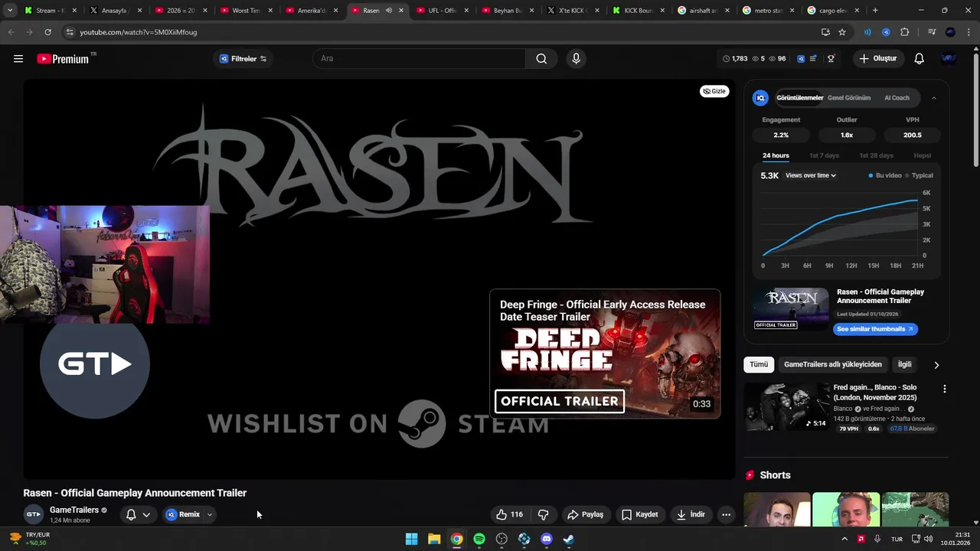
Task: Select the 'Tümü' filter chip
Action: tap(759, 364)
